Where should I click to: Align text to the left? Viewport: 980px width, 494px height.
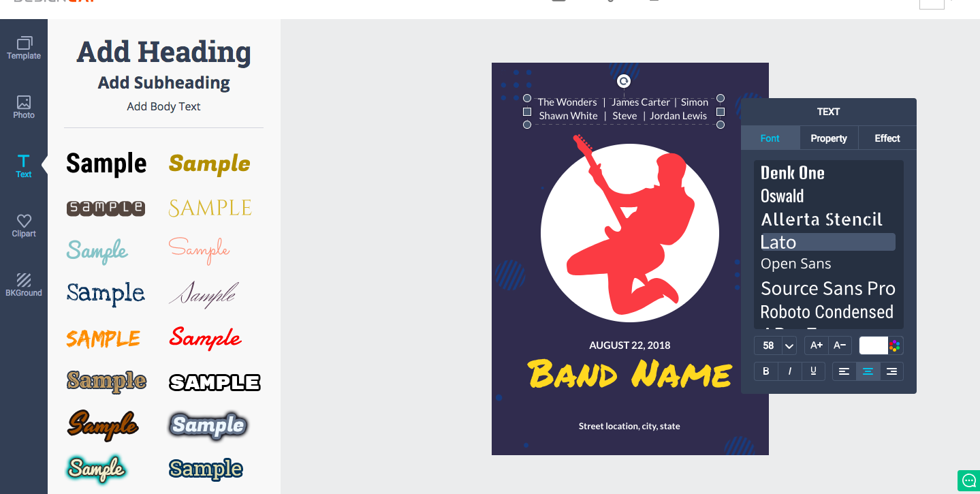click(x=844, y=371)
